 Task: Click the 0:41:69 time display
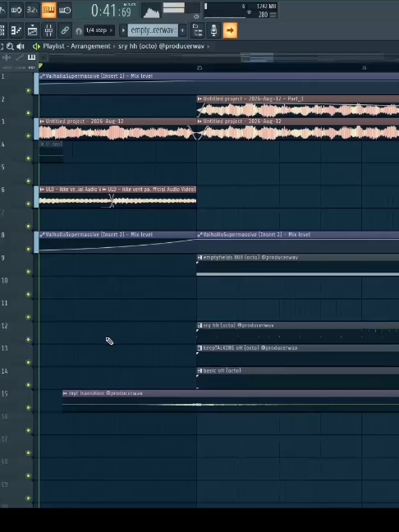[x=111, y=11]
